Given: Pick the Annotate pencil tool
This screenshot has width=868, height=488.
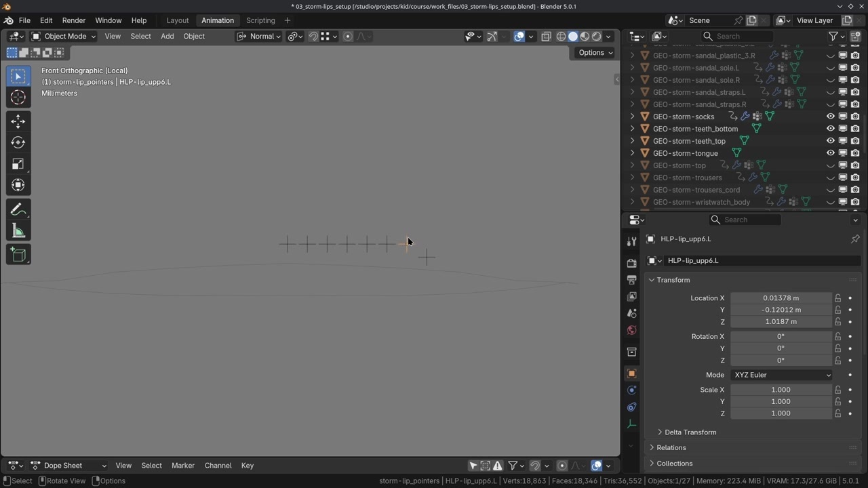Looking at the screenshot, I should point(18,210).
